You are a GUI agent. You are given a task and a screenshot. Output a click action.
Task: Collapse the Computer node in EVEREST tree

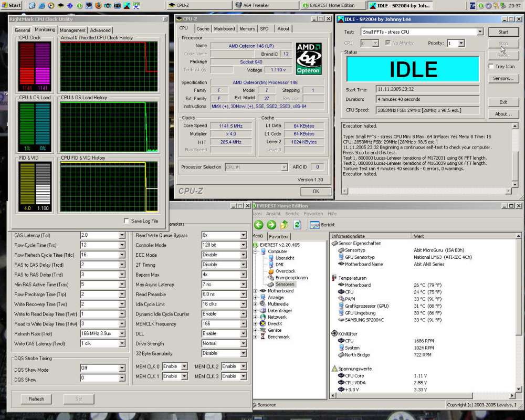coord(256,251)
